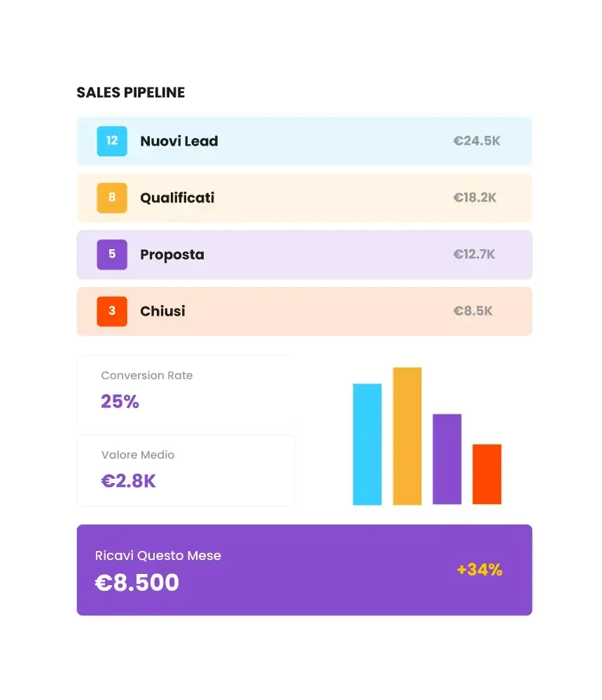Select the Proposta stage label
The image size is (602, 700).
click(x=172, y=255)
